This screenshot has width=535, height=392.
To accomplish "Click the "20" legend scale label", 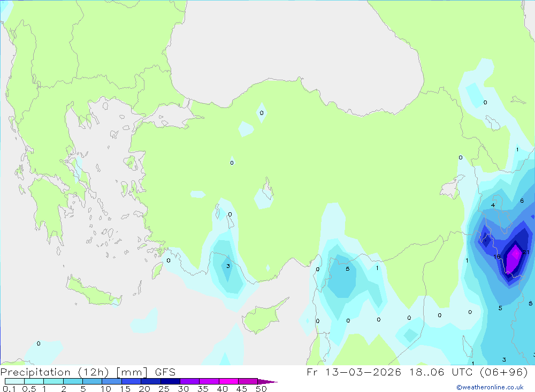I will coord(144,389).
